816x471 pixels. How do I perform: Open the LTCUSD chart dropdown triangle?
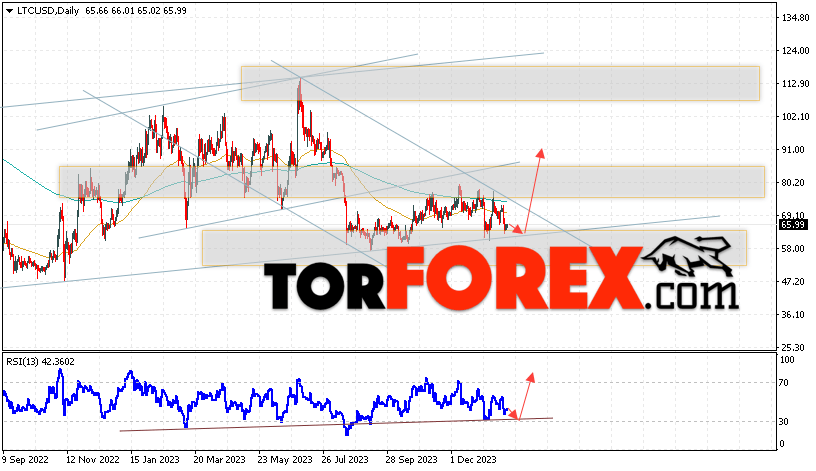[9, 11]
